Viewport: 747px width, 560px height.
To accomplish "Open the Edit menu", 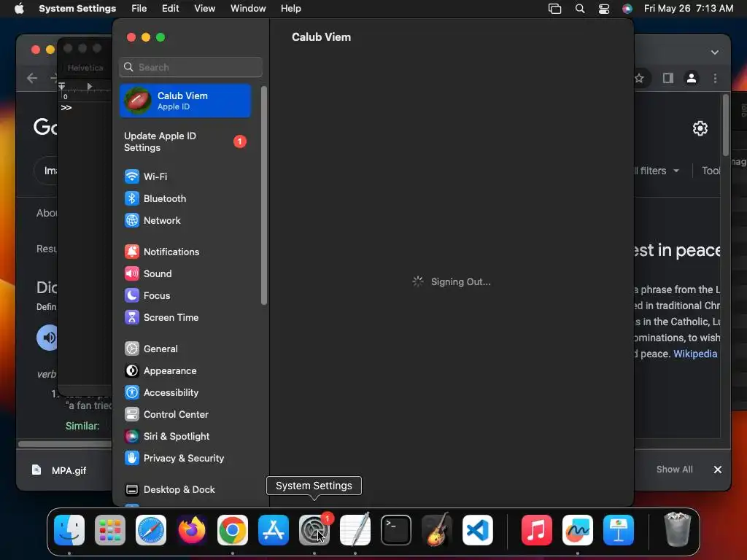I will pos(170,8).
